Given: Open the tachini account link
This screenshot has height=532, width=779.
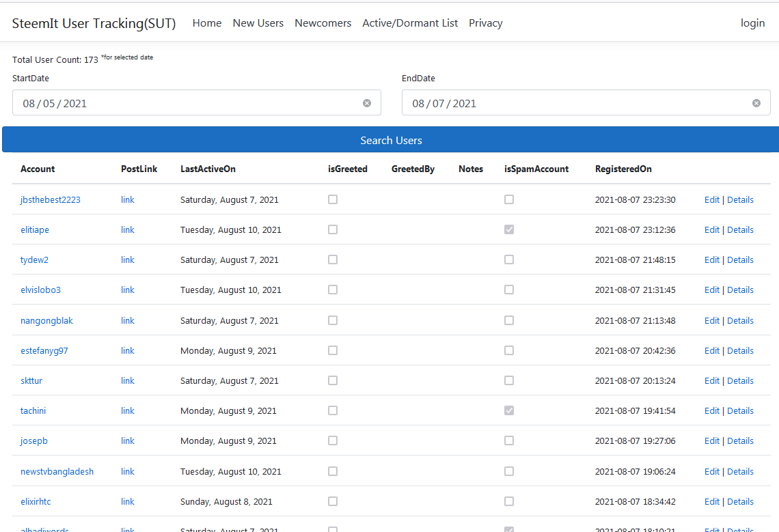Looking at the screenshot, I should click(x=33, y=411).
